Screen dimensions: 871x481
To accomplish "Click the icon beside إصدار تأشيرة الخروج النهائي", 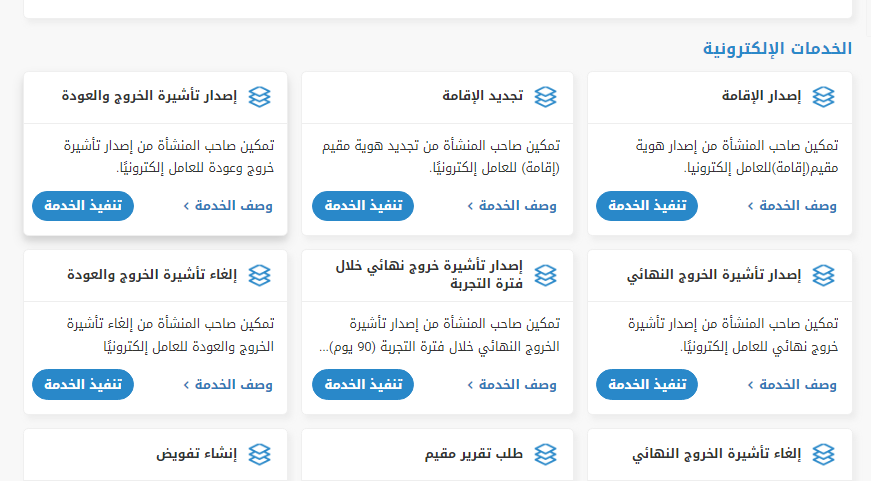I will point(823,275).
